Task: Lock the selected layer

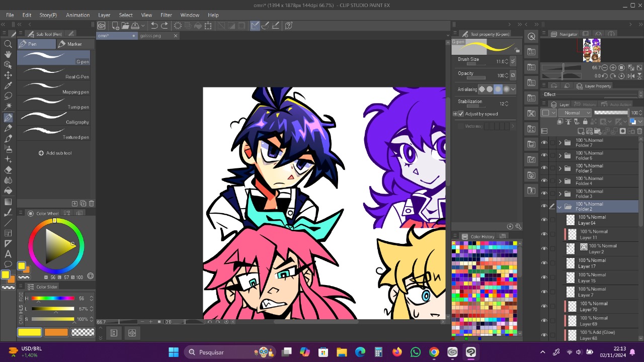Action: point(585,121)
